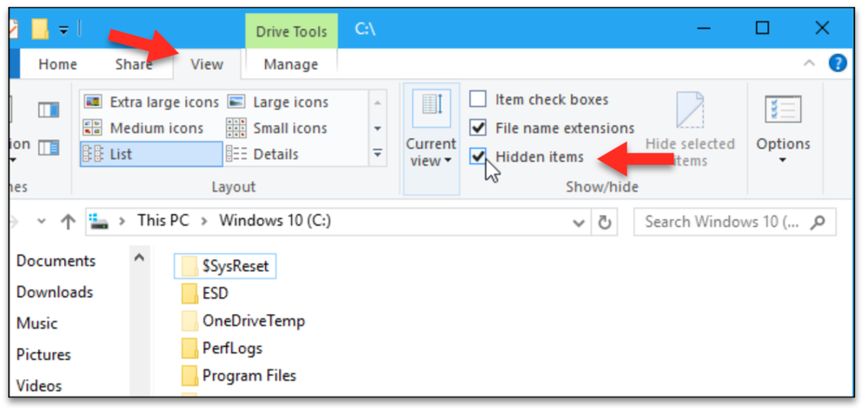The image size is (868, 413).
Task: Expand the layout gallery more arrow
Action: coord(377,153)
